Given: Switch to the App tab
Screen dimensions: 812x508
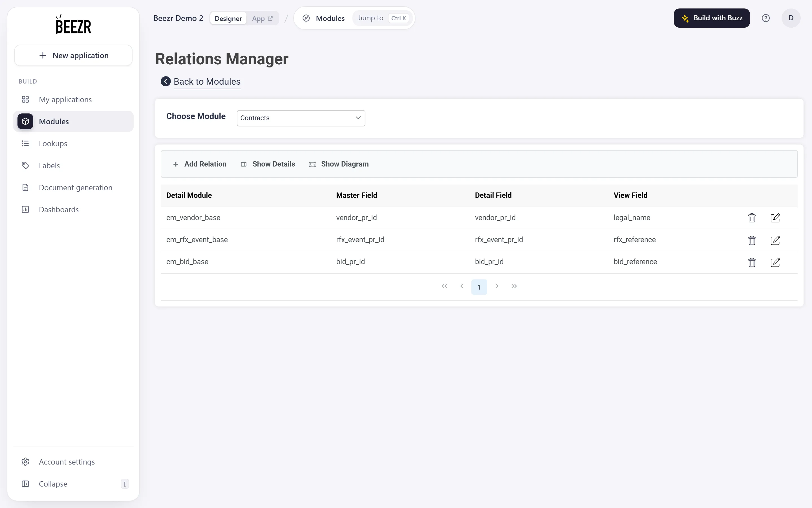Looking at the screenshot, I should [x=262, y=18].
